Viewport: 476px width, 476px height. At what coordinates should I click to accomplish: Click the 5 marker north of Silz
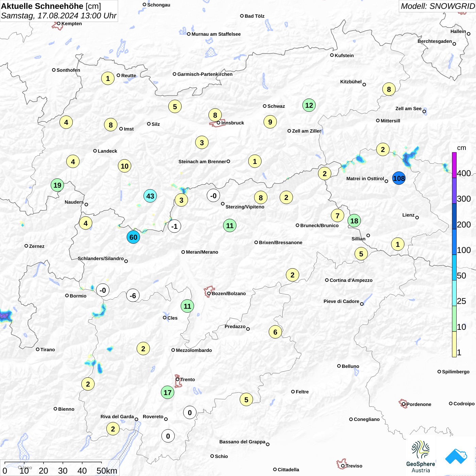[175, 106]
